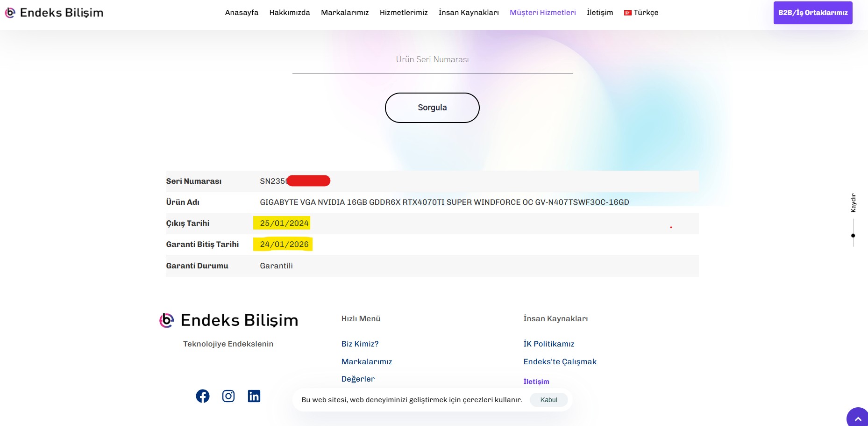This screenshot has height=426, width=868.
Task: Open the Markalarımız footer link
Action: click(367, 361)
